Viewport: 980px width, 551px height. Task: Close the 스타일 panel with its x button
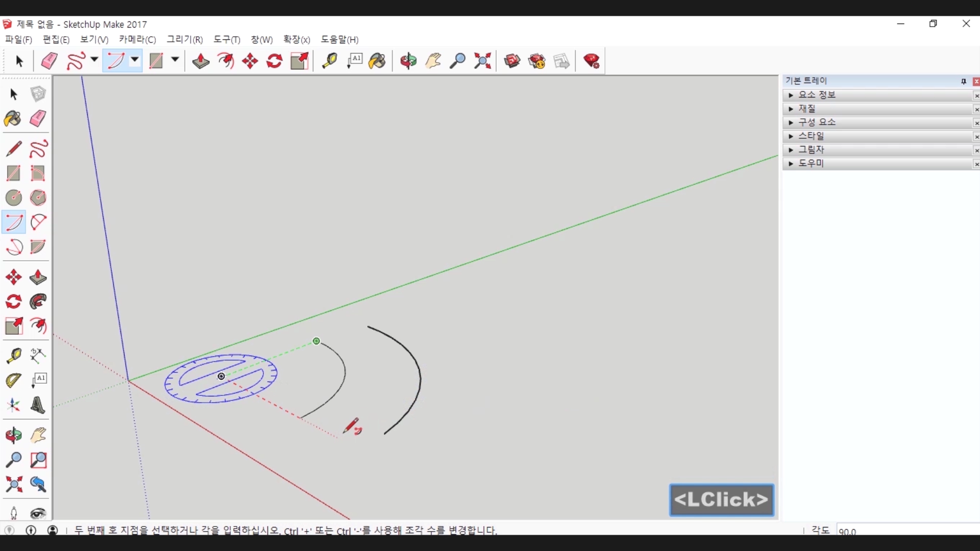tap(976, 137)
